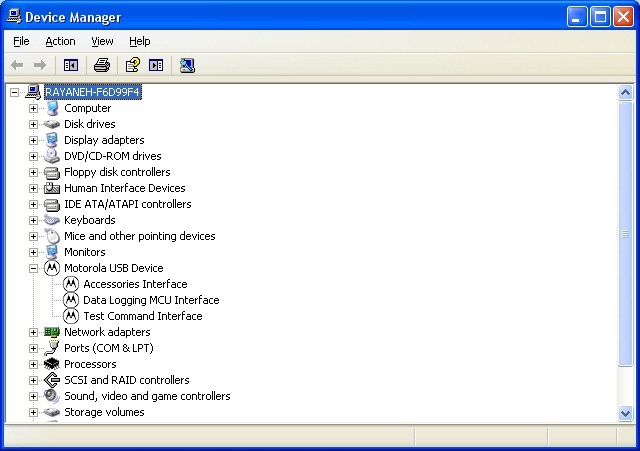The image size is (640, 451).
Task: Click the Sound, video and game controllers icon
Action: pos(52,396)
